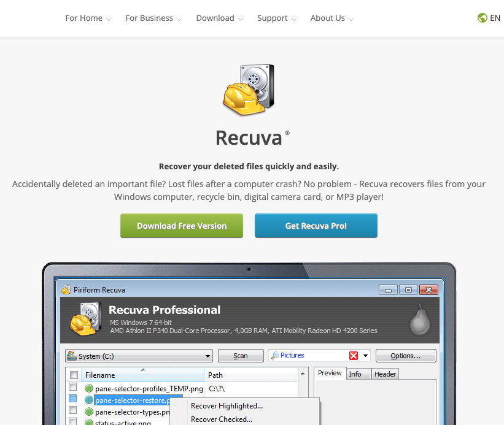Click the Recuva Professional header drive icon
The height and width of the screenshot is (425, 504).
coord(85,319)
